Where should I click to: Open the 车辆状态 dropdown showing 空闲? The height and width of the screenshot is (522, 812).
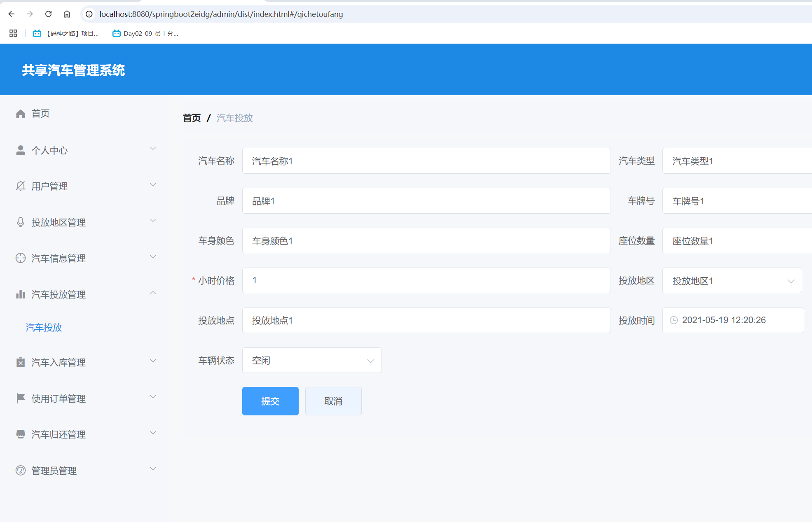tap(311, 361)
